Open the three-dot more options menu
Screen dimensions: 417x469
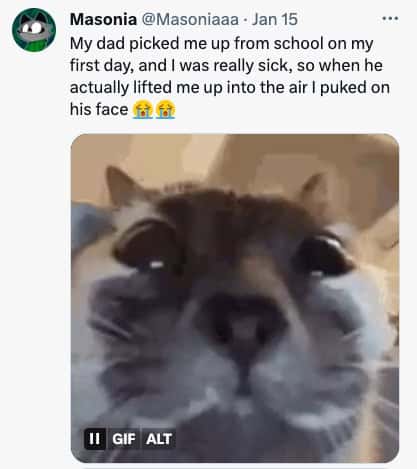click(390, 18)
